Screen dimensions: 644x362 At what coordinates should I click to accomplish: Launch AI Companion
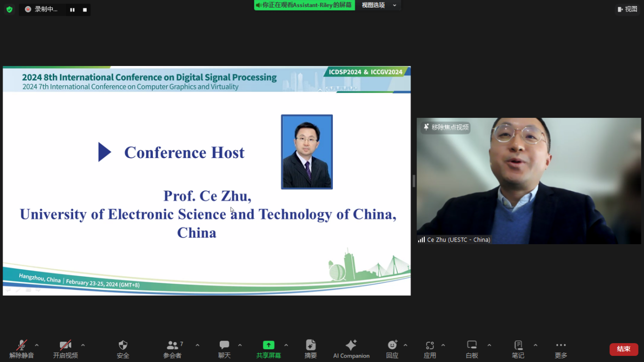coord(351,349)
